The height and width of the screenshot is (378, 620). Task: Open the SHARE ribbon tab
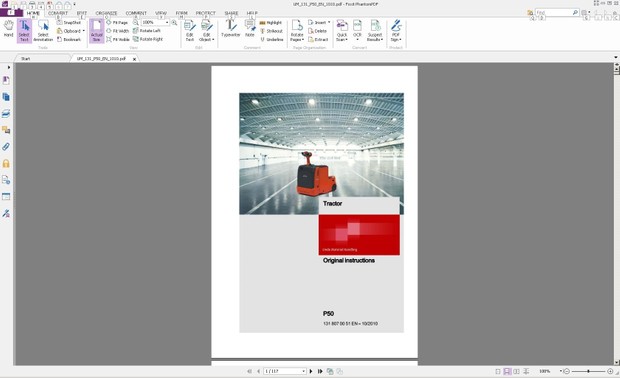231,13
